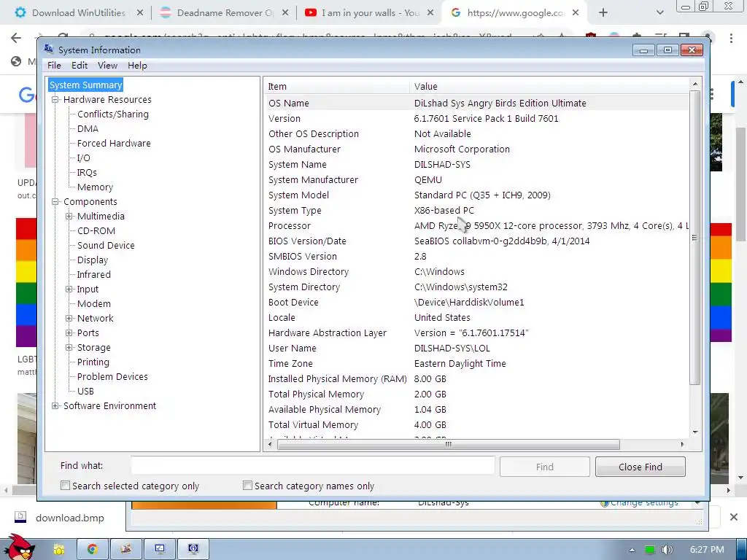Screen dimensions: 747x560
Task: Close the Deadname Remover tab
Action: coord(285,13)
